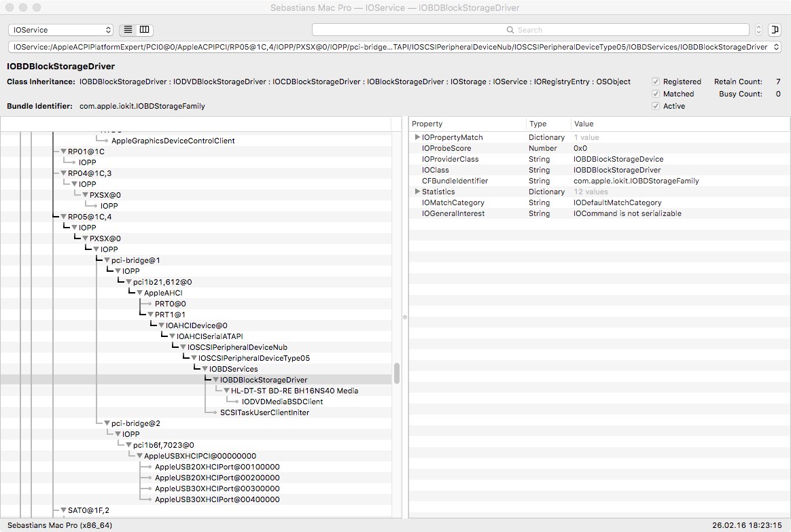Sort by the Property column header

[x=468, y=124]
